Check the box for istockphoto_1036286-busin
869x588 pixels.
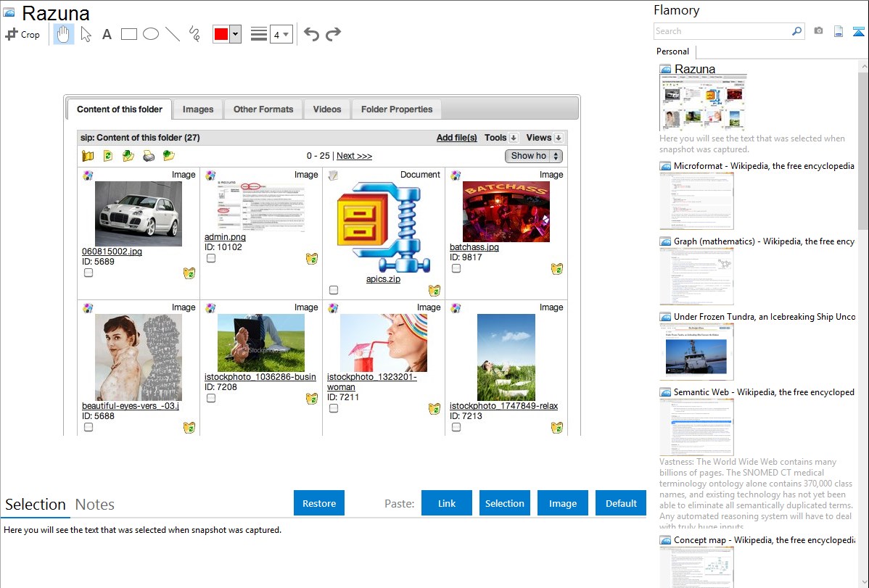[x=210, y=398]
